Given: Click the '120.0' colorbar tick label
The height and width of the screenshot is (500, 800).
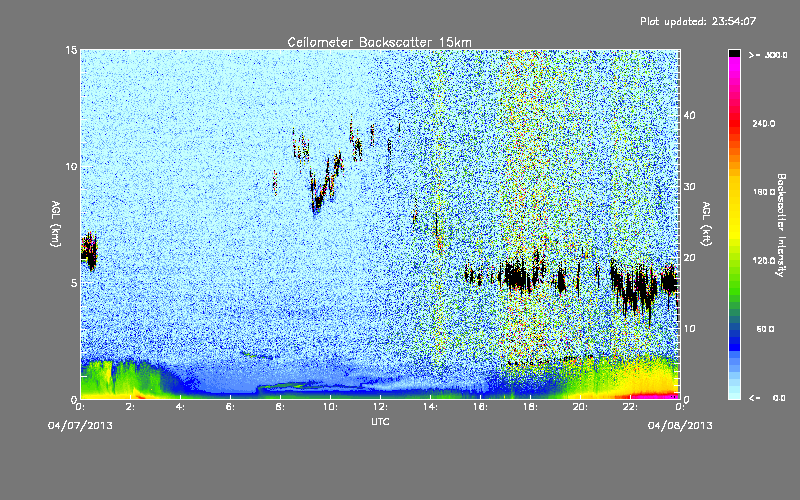Looking at the screenshot, I should point(764,260).
